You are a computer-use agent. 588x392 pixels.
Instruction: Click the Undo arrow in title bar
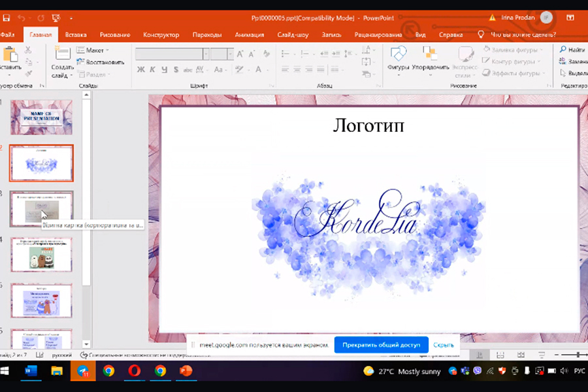21,18
